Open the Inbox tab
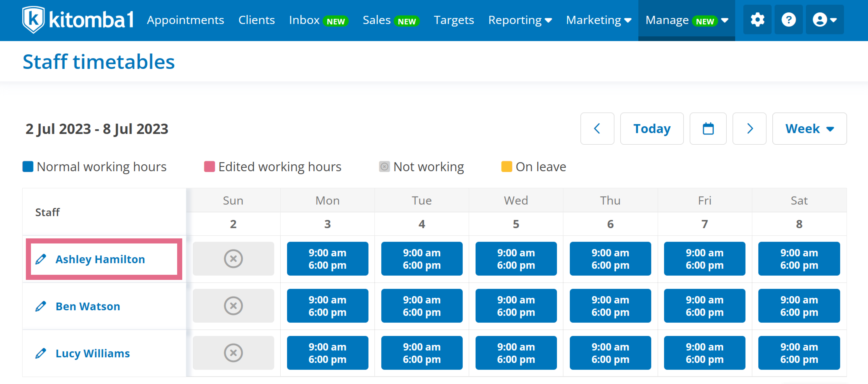This screenshot has height=384, width=868. pos(318,20)
